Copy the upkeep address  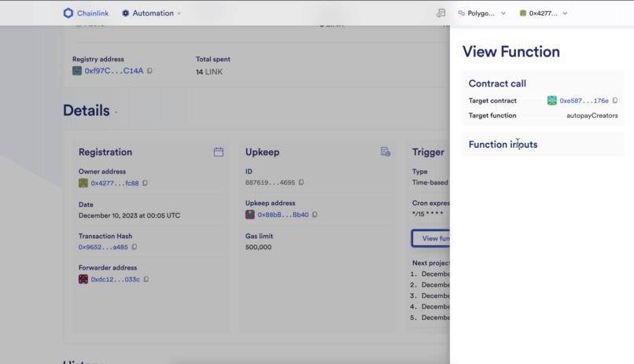point(315,215)
